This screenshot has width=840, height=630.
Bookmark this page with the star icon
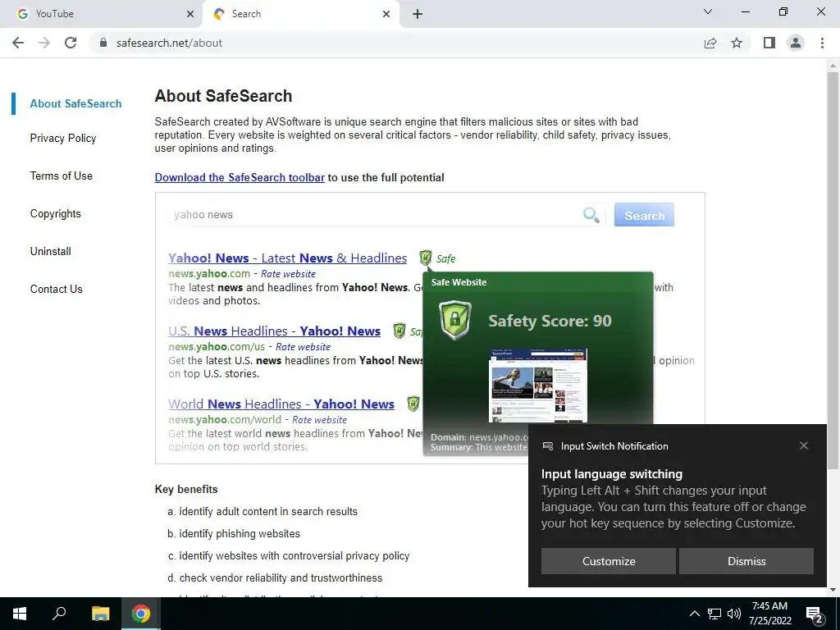click(x=737, y=43)
